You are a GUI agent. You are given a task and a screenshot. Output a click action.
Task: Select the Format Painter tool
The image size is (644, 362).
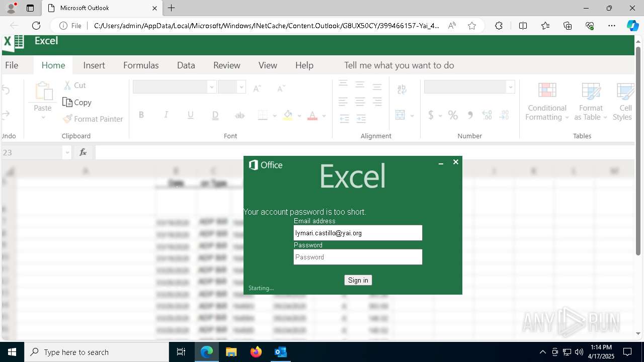(x=93, y=119)
